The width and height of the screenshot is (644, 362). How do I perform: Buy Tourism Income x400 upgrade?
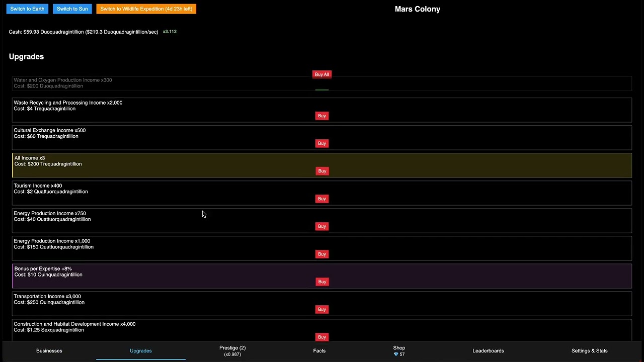point(322,199)
